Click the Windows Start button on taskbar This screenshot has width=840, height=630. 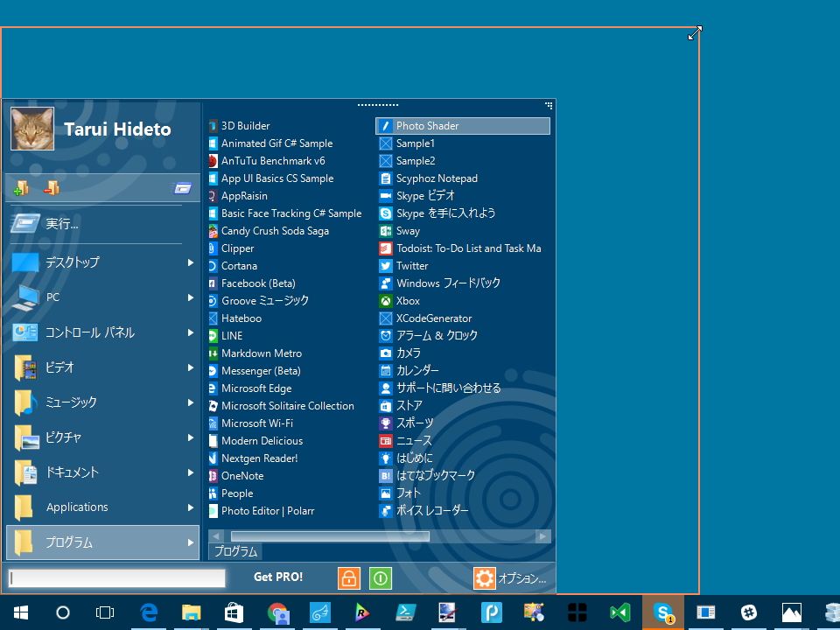(x=20, y=612)
